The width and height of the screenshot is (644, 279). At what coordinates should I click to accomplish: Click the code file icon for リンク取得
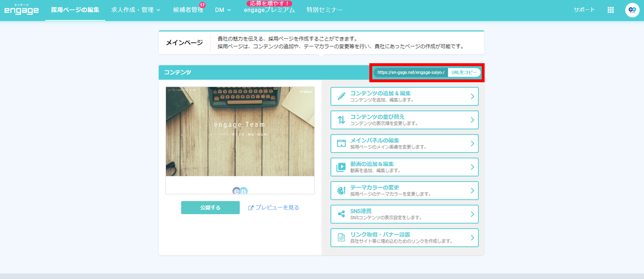point(341,237)
